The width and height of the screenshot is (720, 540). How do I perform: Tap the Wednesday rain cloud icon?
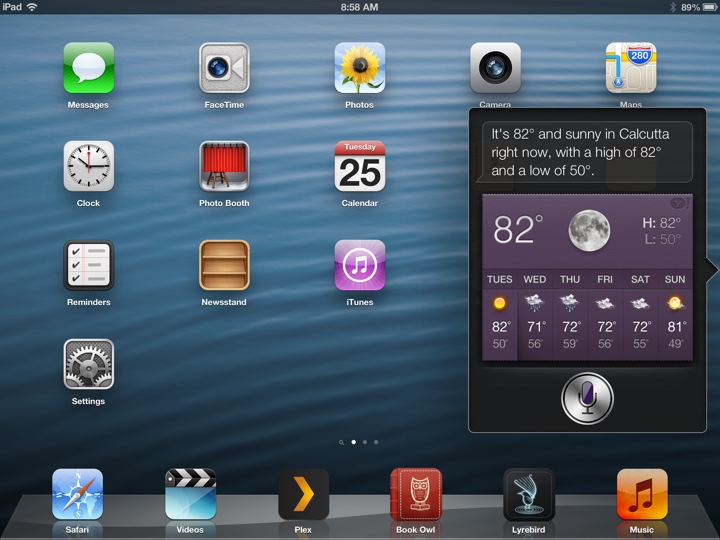point(534,303)
